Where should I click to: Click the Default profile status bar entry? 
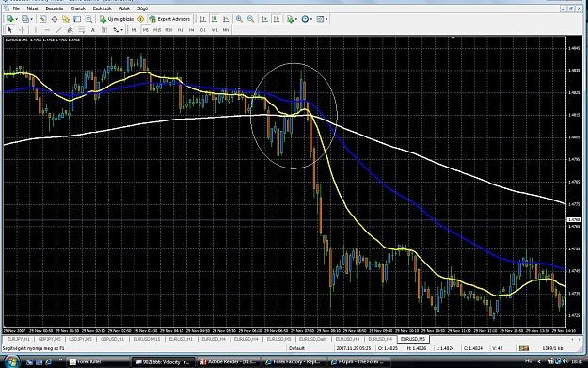tap(296, 348)
